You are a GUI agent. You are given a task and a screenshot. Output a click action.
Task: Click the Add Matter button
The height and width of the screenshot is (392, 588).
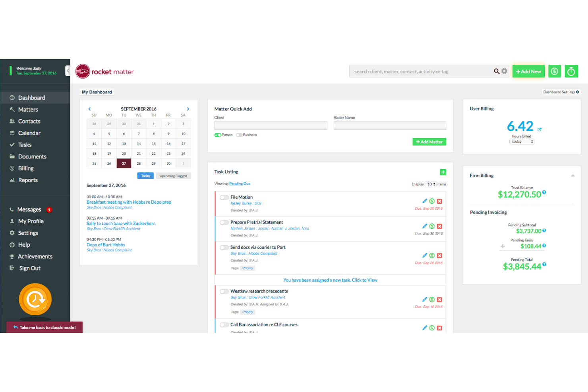tap(429, 141)
